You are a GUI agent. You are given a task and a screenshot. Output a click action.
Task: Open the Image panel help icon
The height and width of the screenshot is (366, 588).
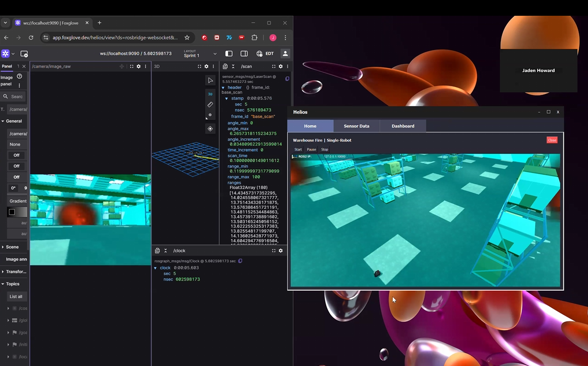tap(20, 77)
